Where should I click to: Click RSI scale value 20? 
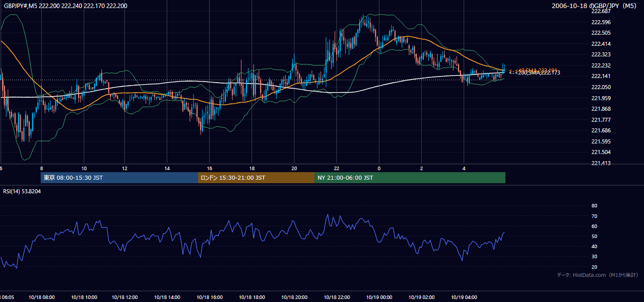click(594, 267)
